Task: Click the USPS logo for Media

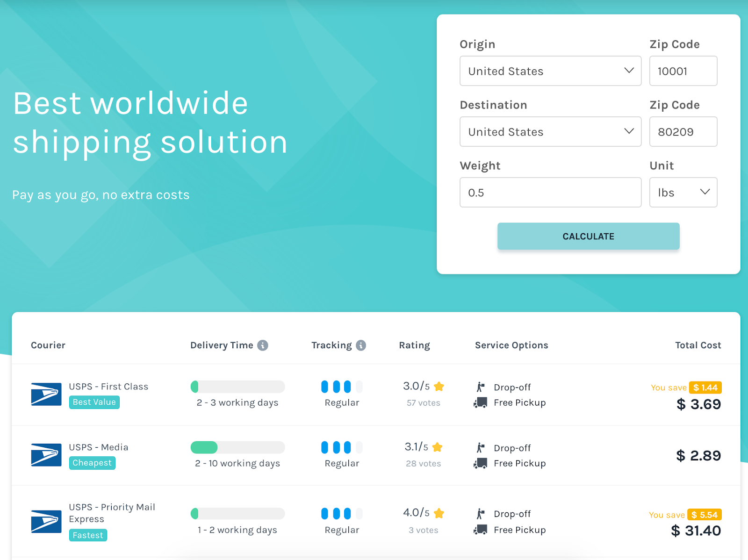Action: coord(46,455)
